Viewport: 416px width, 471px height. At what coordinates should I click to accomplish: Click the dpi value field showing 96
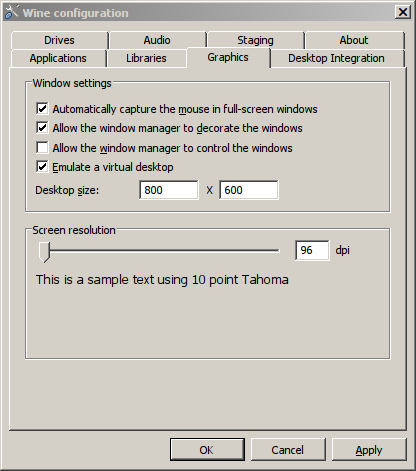point(312,250)
